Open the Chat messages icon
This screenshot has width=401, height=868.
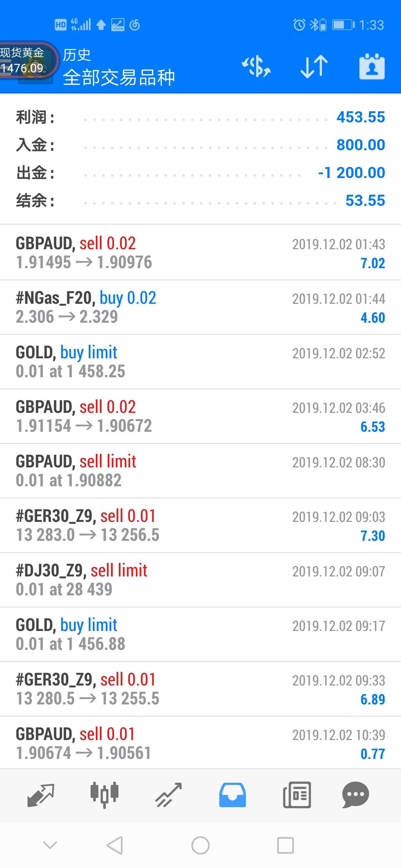355,795
